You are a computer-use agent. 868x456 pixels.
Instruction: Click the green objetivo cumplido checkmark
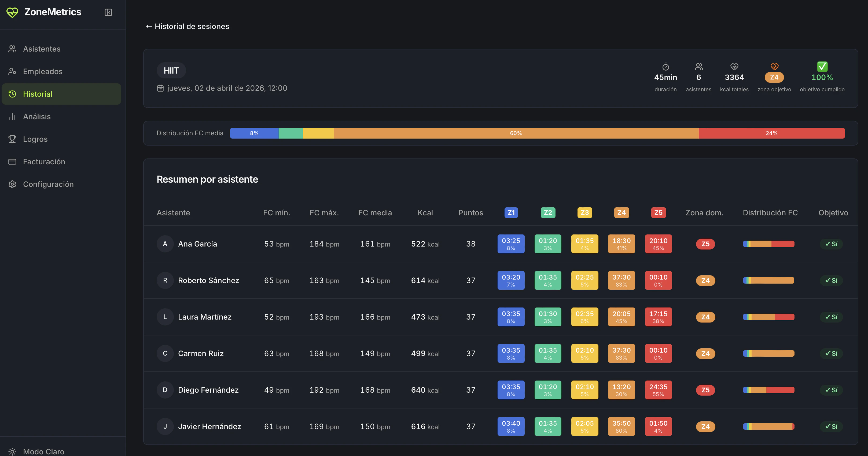(822, 66)
